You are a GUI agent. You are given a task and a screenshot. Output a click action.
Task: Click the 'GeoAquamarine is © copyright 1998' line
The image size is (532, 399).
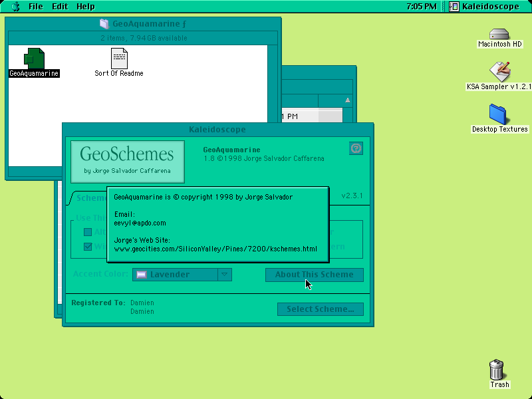pos(203,197)
